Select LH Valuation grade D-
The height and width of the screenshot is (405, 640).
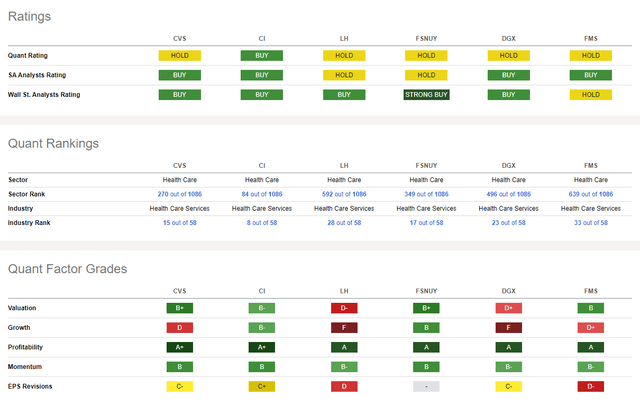344,308
